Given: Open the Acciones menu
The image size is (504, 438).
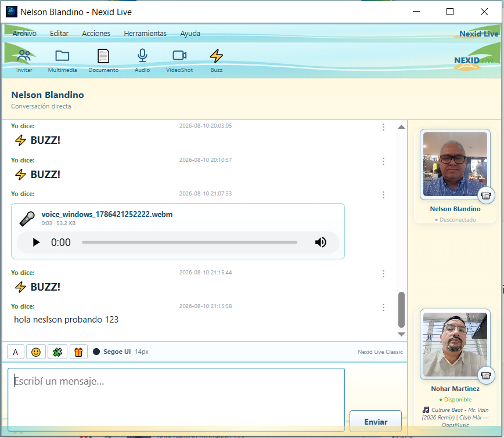Looking at the screenshot, I should click(x=96, y=34).
